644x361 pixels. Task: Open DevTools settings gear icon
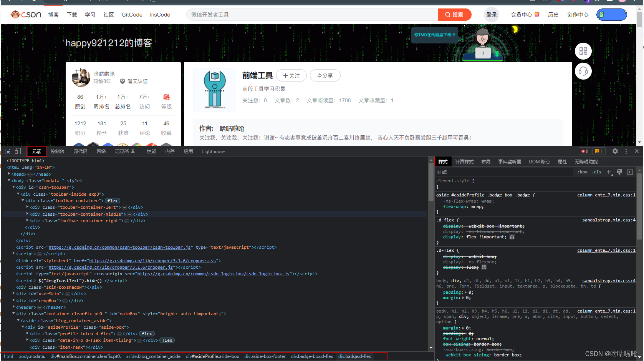point(615,151)
